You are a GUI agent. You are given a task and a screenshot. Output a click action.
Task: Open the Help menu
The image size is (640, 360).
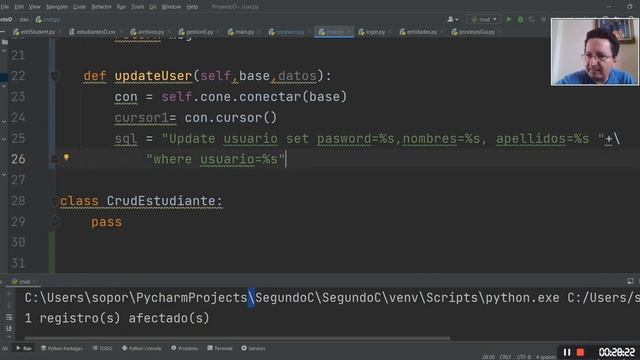pyautogui.click(x=192, y=7)
